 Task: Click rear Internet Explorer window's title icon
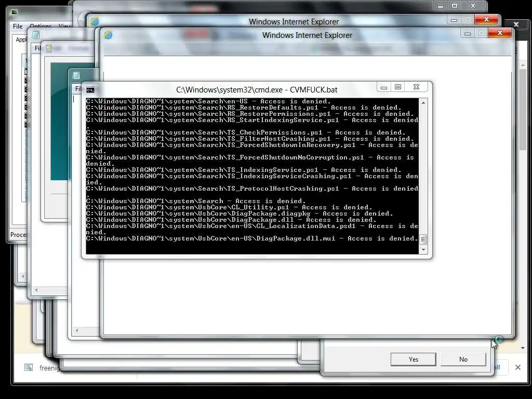click(x=95, y=21)
